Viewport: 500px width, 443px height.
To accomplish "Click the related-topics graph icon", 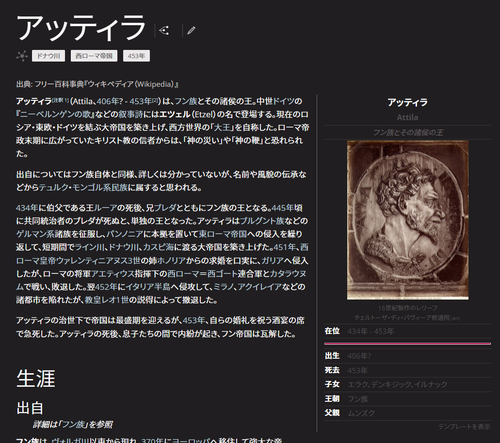I will (x=22, y=56).
